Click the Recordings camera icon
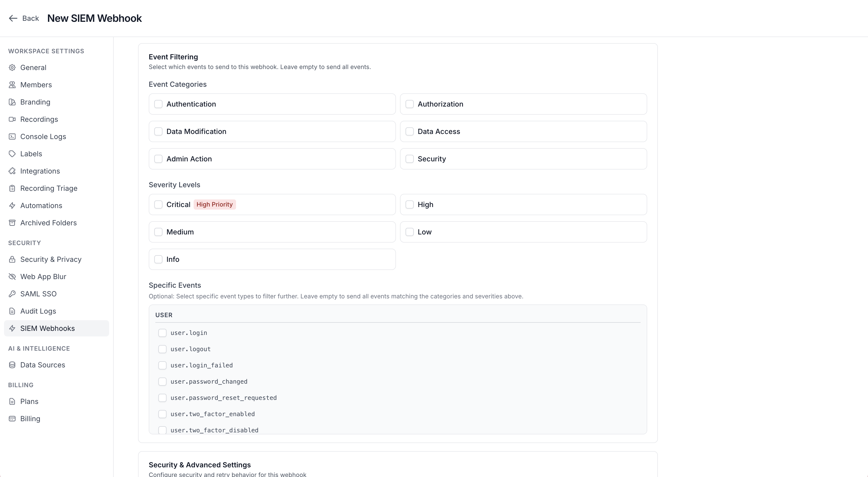This screenshot has height=477, width=868. (x=12, y=119)
